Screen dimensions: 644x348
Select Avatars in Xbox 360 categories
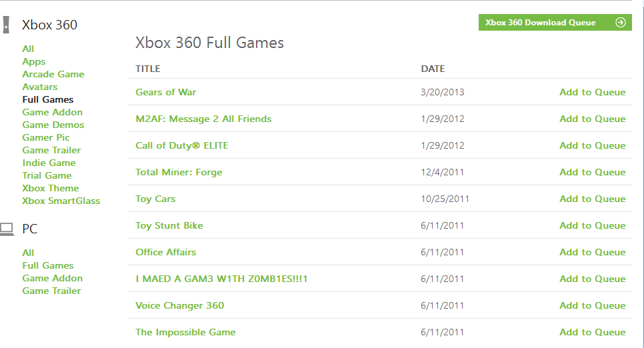(39, 87)
